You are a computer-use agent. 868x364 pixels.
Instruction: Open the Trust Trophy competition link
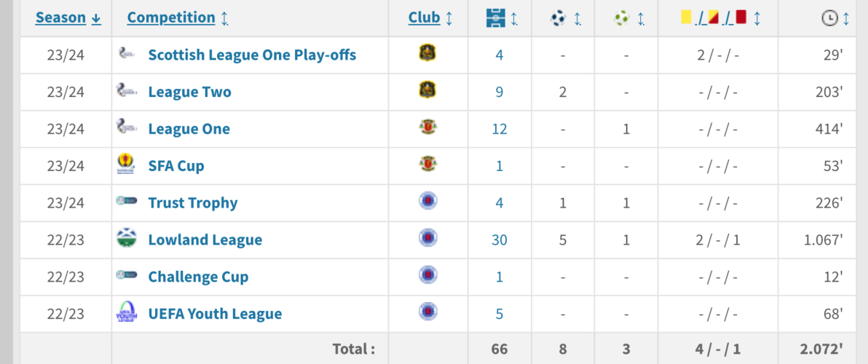(193, 202)
